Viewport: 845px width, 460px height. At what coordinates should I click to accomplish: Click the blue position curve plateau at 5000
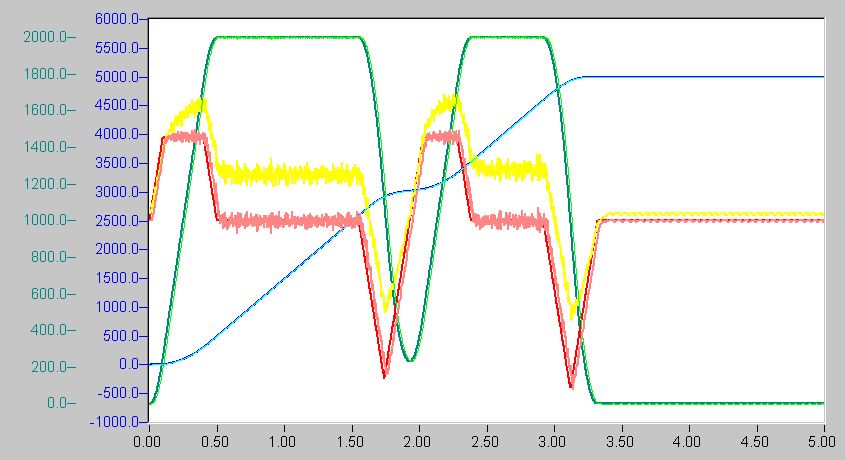point(701,77)
